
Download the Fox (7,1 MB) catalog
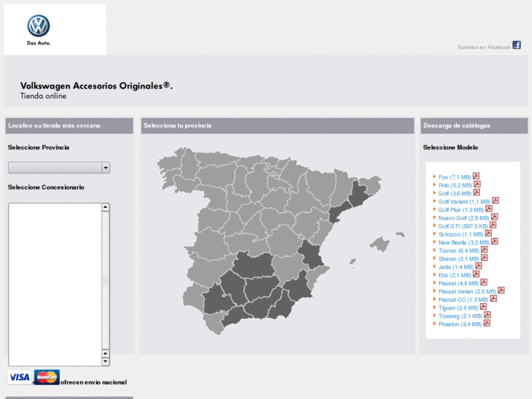point(454,177)
